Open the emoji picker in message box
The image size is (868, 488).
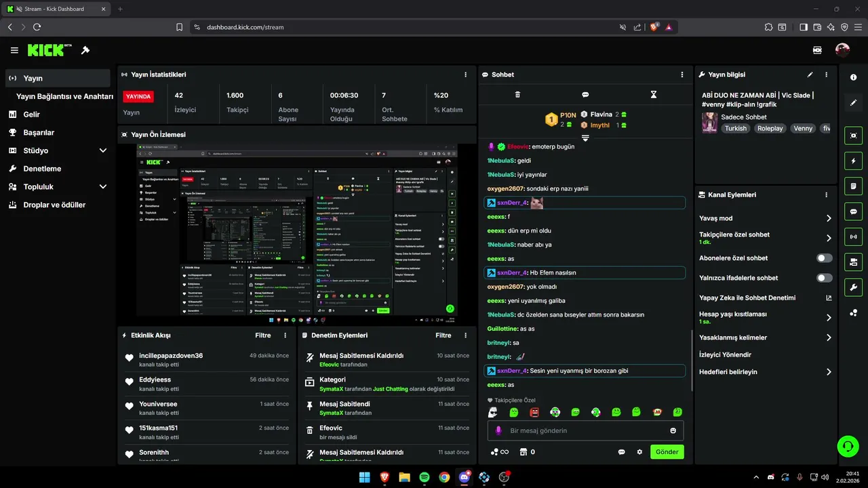tap(673, 430)
